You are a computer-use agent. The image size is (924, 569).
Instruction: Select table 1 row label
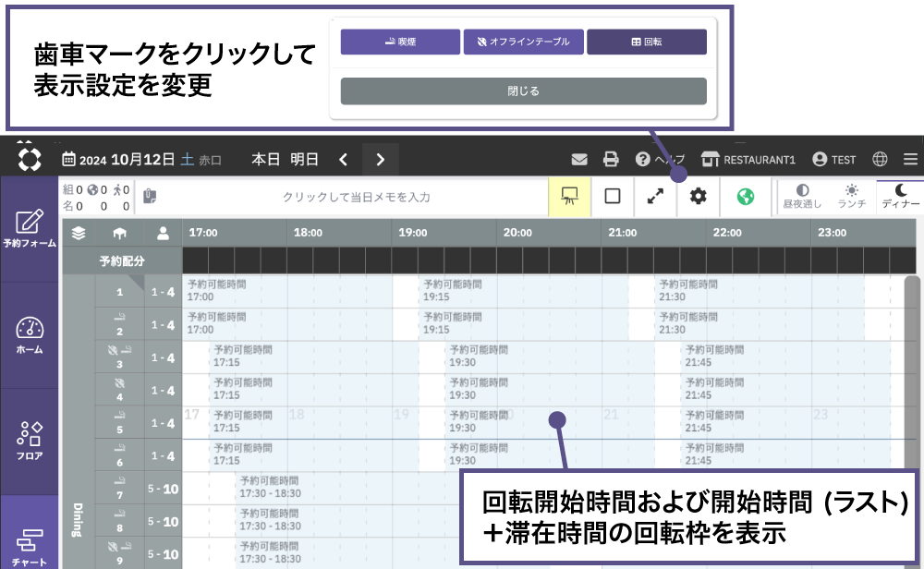click(x=119, y=292)
